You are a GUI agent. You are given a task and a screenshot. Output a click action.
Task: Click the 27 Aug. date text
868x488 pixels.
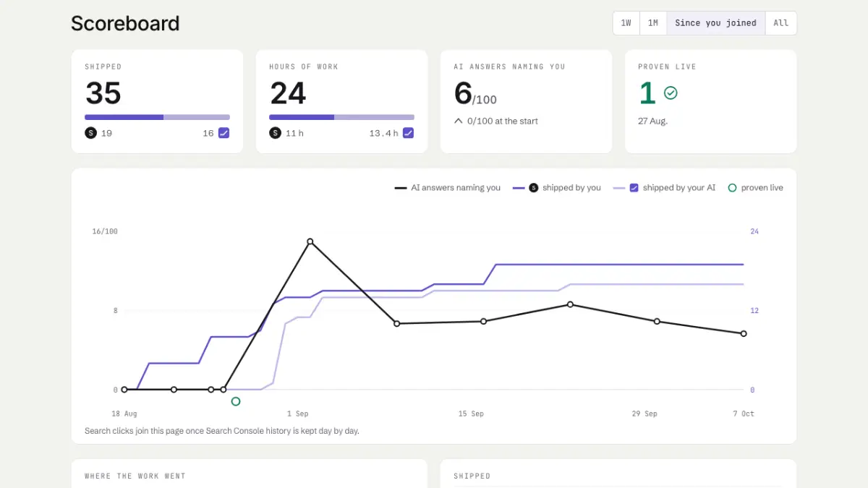coord(653,121)
